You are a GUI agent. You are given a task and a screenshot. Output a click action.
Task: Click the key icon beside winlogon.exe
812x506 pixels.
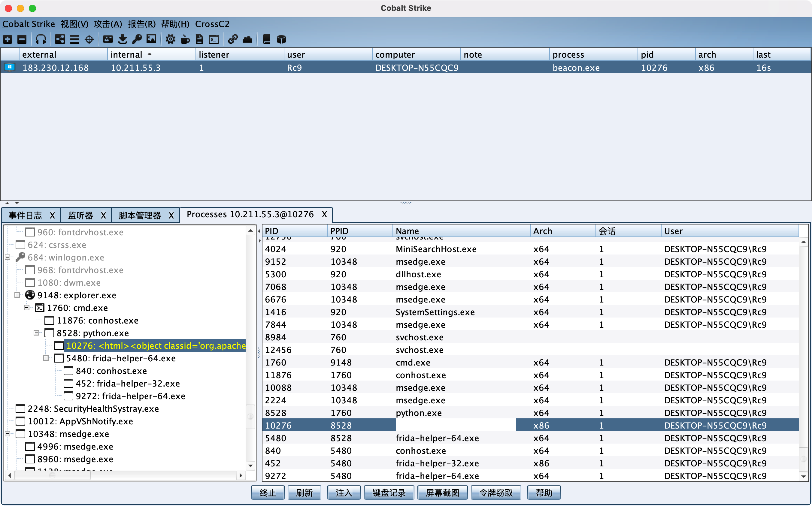click(20, 257)
